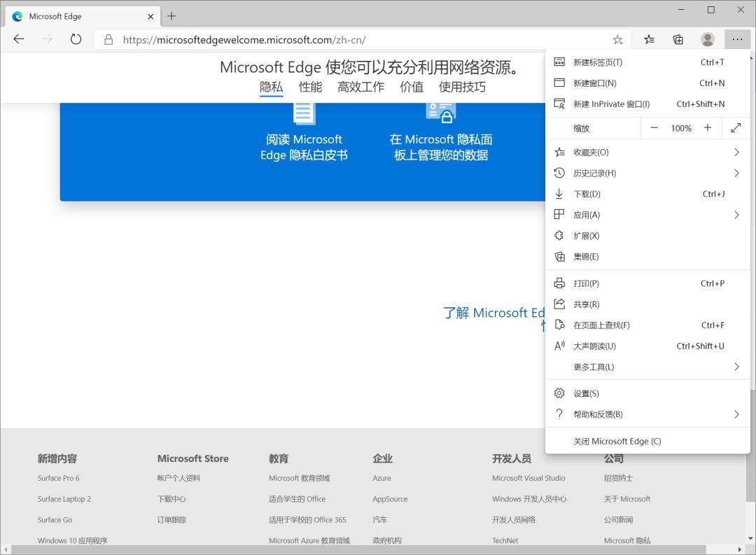Image resolution: width=756 pixels, height=555 pixels.
Task: Expand the 更多工具(L) submenu
Action: 647,367
